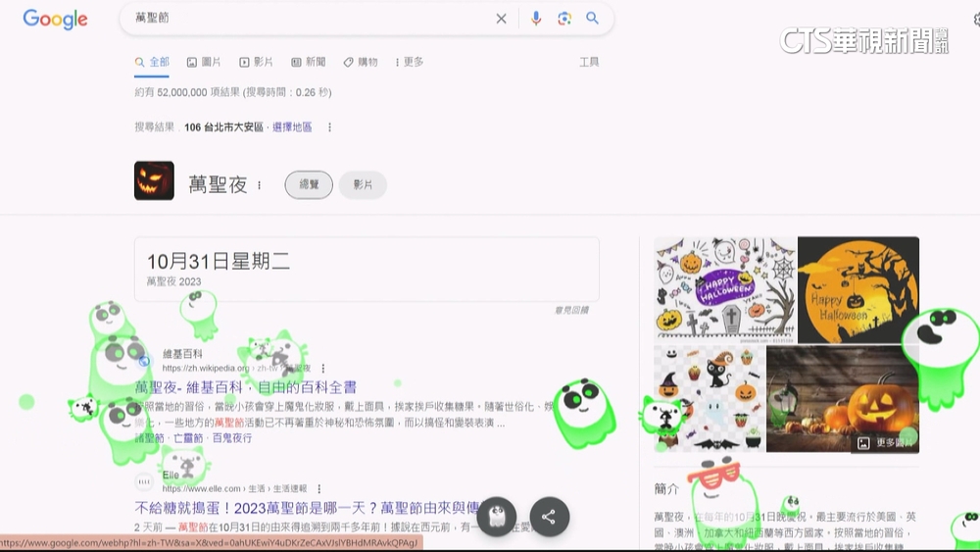Screen dimensions: 980x552
Task: Click the 10月31日星期二 date card
Action: 367,269
